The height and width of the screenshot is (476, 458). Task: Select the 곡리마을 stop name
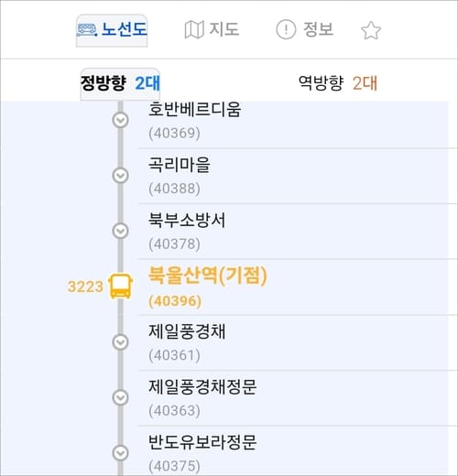[180, 165]
